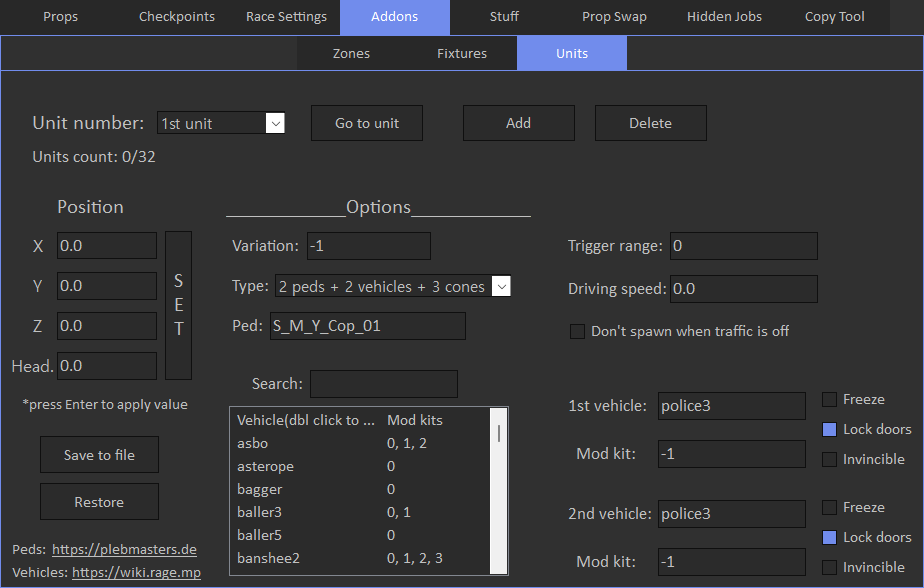Viewport: 924px width, 588px height.
Task: Click the Vehicle column header
Action: pos(306,420)
